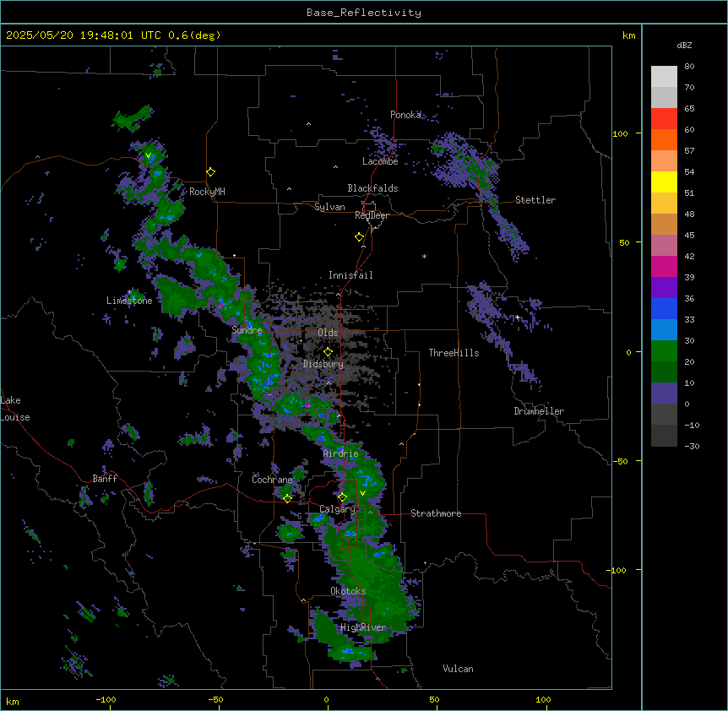728x711 pixels.
Task: Click the Airdrie city label
Action: pos(341,454)
